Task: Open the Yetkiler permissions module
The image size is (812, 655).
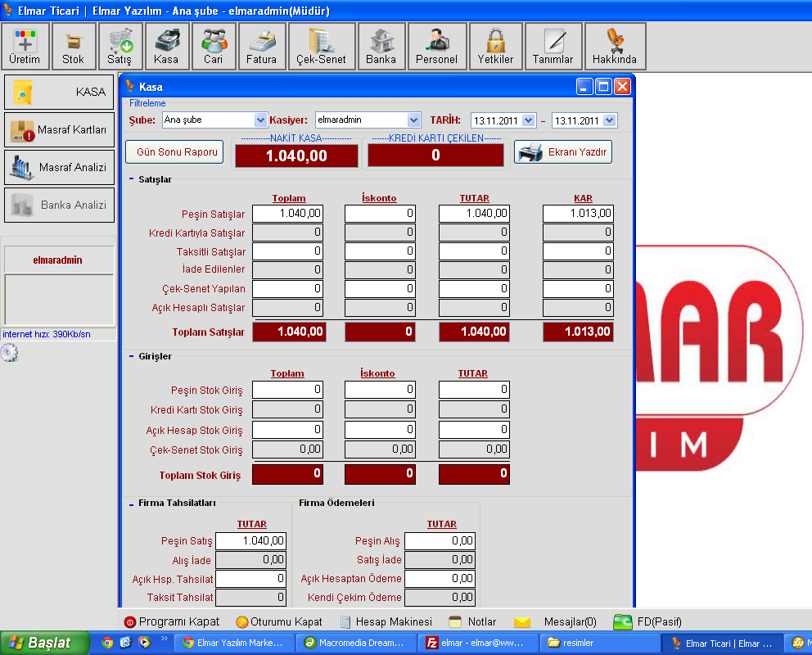Action: 495,46
